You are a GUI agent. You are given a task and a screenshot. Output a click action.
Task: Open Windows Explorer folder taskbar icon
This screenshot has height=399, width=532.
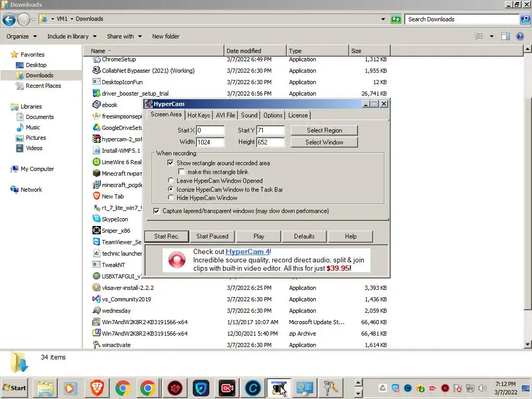click(x=45, y=388)
